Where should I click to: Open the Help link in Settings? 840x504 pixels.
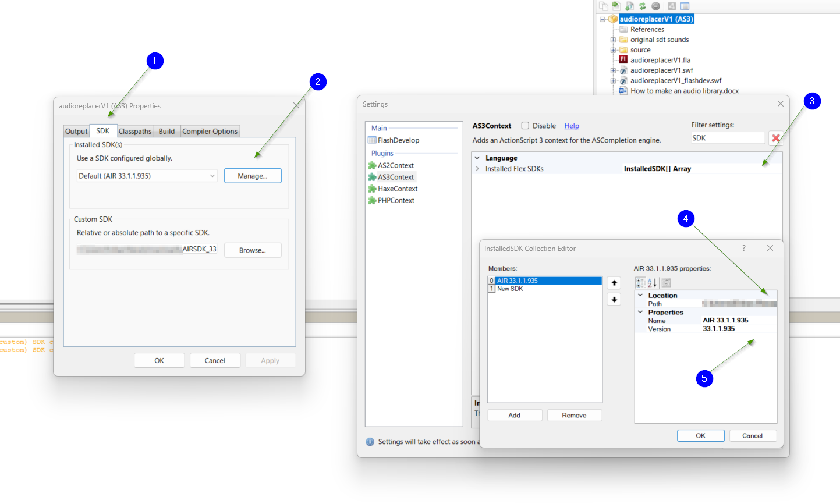click(571, 126)
